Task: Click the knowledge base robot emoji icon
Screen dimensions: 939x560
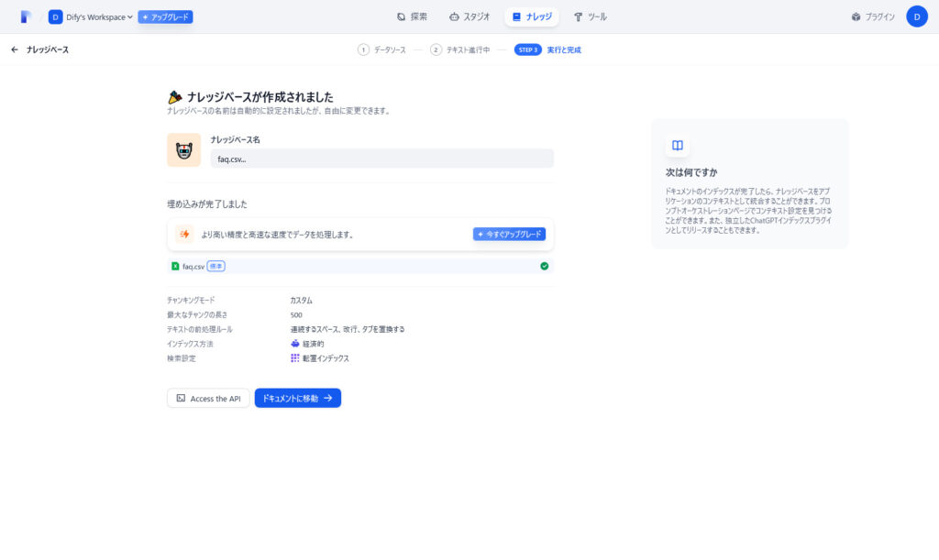Action: (x=183, y=150)
